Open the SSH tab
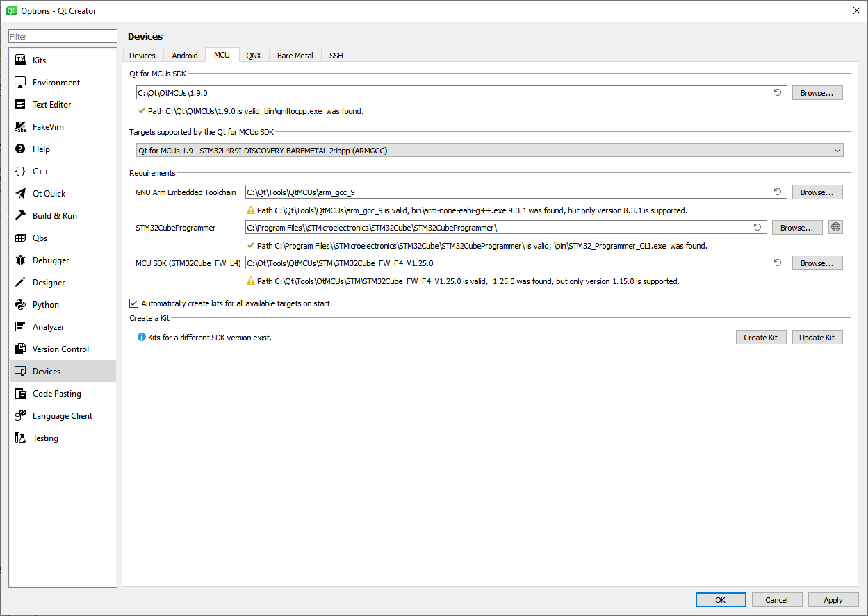The image size is (868, 616). coord(336,56)
